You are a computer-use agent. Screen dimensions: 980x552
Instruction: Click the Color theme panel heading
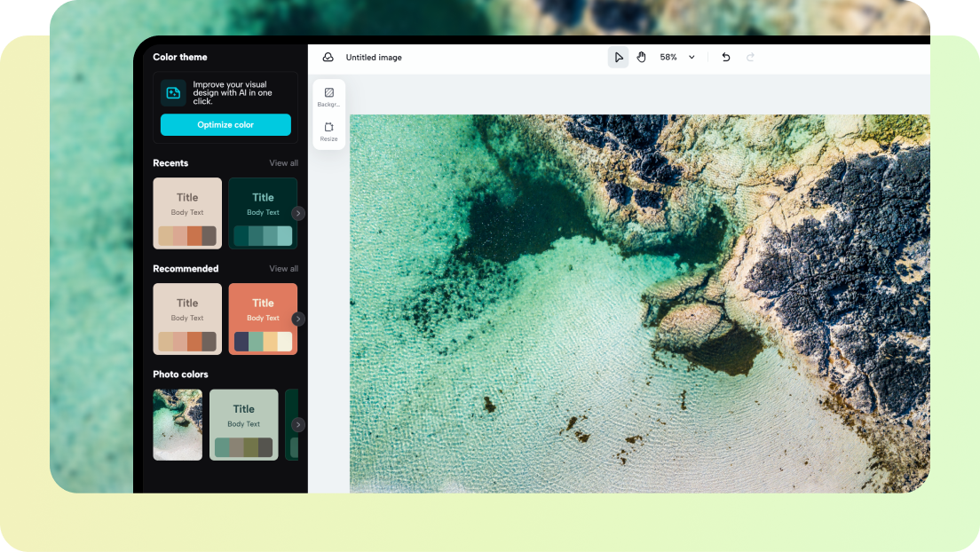point(180,57)
